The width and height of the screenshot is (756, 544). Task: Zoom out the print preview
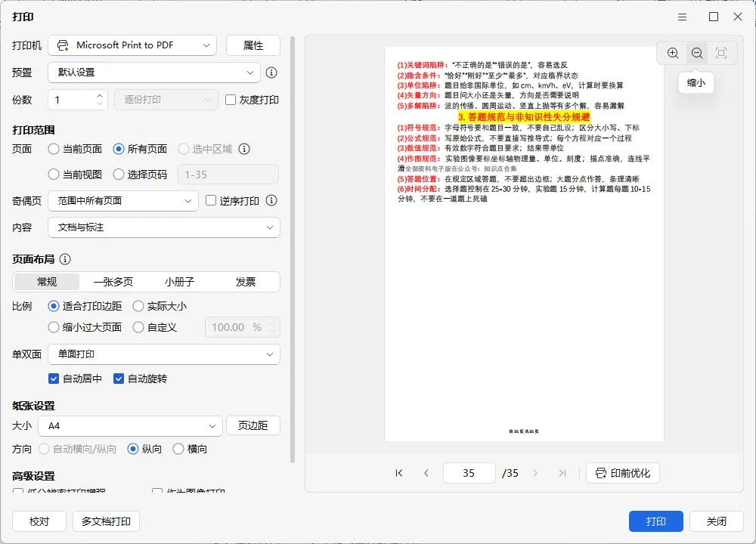click(697, 53)
